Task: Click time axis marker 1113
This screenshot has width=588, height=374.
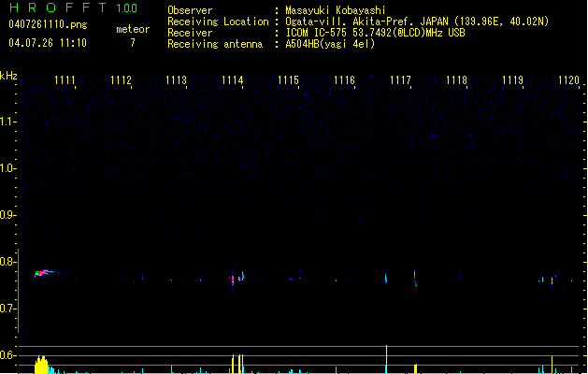Action: [177, 79]
